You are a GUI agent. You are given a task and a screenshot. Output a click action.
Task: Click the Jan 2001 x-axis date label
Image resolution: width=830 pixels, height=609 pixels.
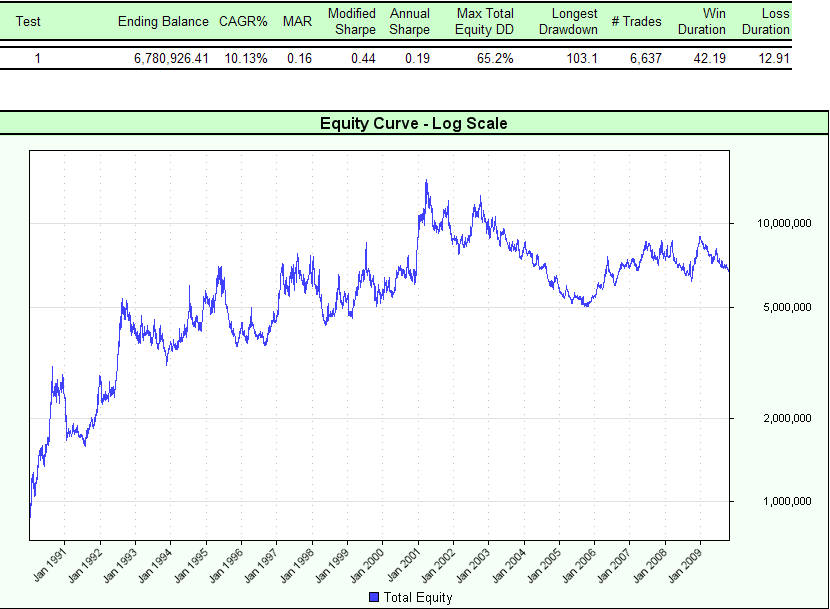coord(400,566)
